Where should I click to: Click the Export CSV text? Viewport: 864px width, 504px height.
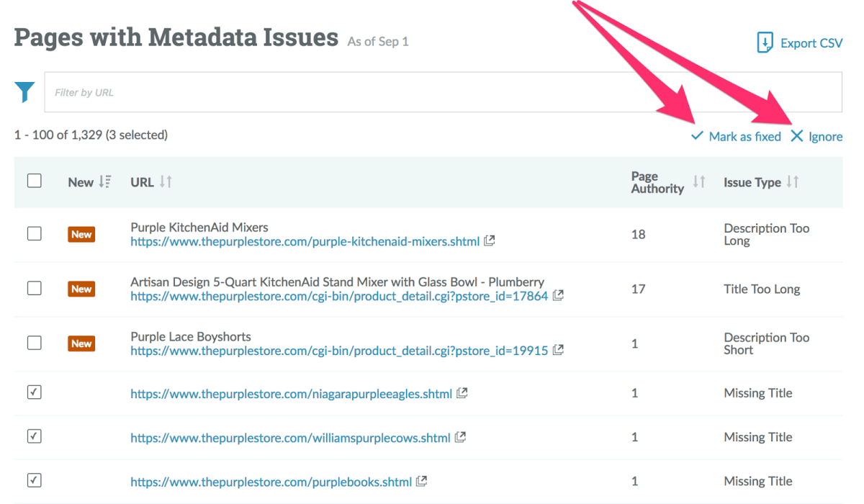coord(811,43)
